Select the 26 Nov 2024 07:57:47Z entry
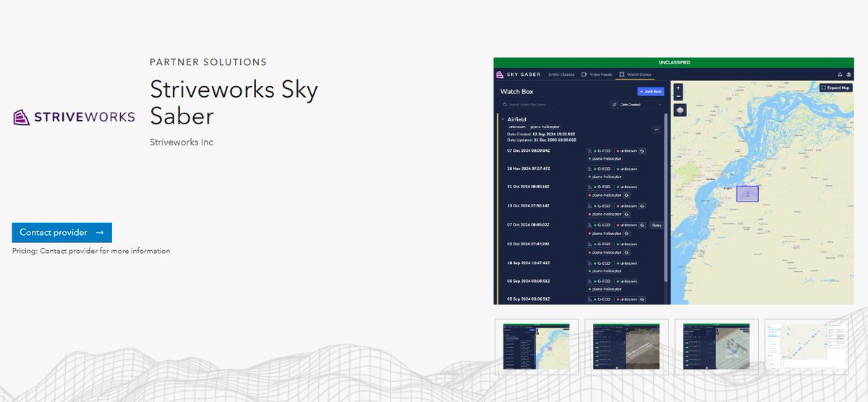Viewport: 868px width, 402px height. [x=529, y=168]
